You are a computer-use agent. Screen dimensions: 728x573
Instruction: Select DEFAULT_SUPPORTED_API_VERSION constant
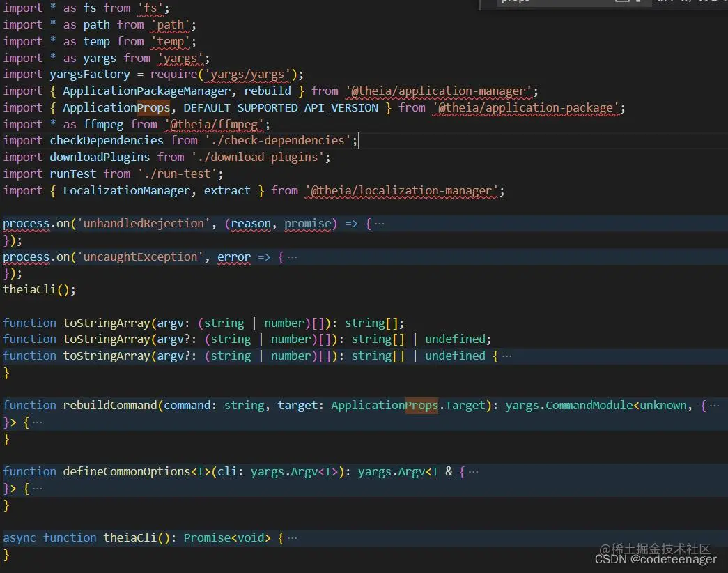point(281,108)
